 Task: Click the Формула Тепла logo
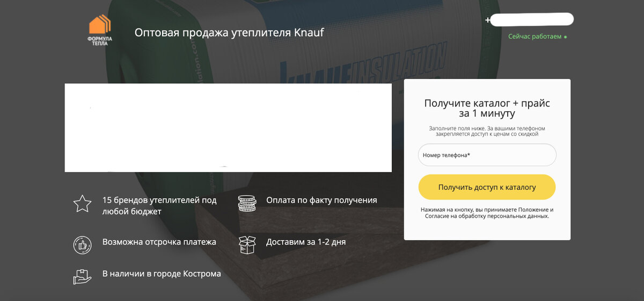tap(99, 30)
